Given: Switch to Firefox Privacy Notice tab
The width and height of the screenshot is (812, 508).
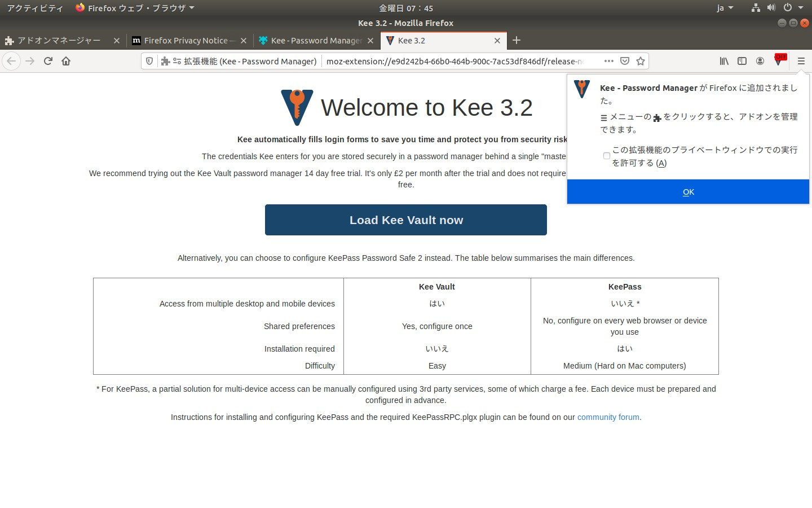Looking at the screenshot, I should pos(185,41).
